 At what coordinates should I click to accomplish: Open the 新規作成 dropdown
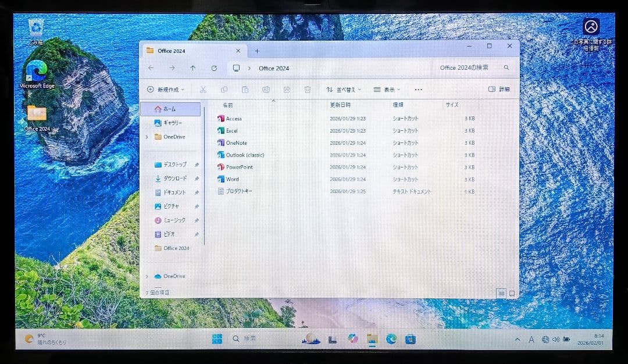point(167,90)
